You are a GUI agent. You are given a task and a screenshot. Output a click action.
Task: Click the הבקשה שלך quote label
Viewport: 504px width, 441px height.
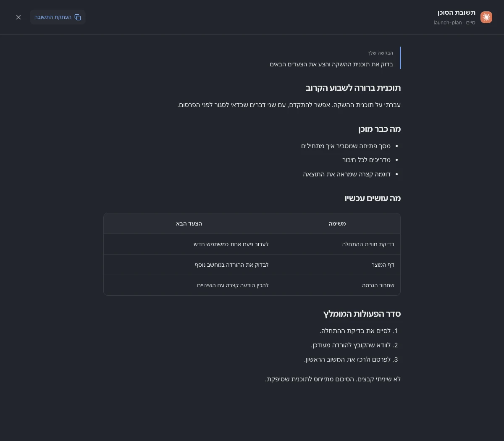[381, 53]
